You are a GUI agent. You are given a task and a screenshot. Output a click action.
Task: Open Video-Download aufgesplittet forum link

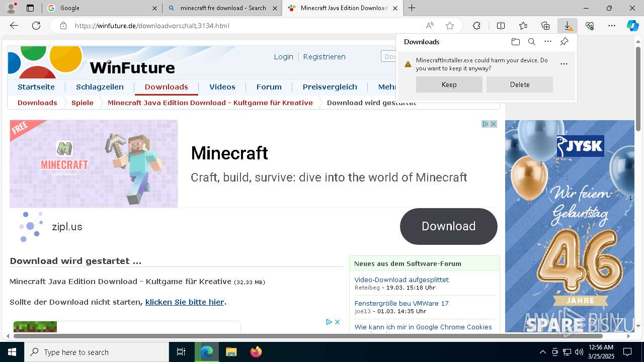pos(401,280)
